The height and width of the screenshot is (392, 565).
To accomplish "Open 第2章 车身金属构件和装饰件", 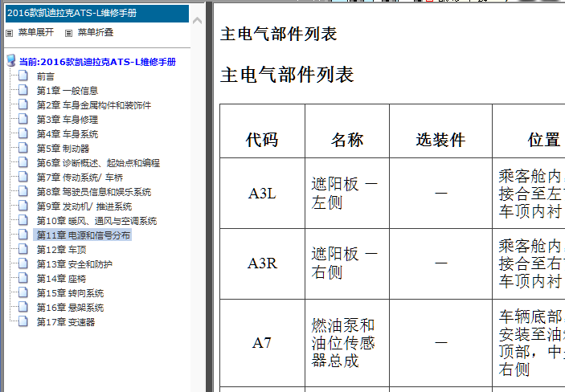I will pos(94,105).
